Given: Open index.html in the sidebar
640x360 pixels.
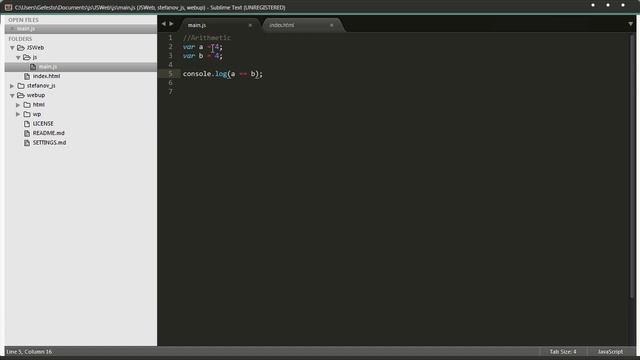Looking at the screenshot, I should click(x=46, y=76).
